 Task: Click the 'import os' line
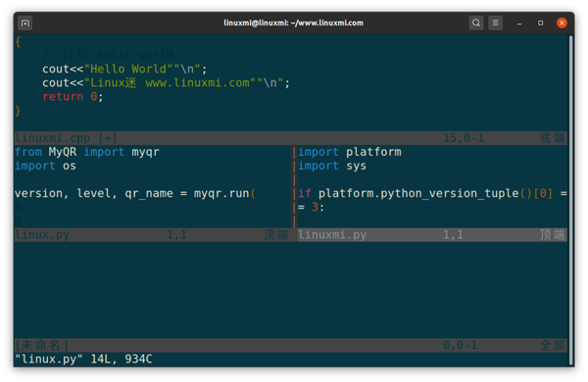click(x=45, y=167)
